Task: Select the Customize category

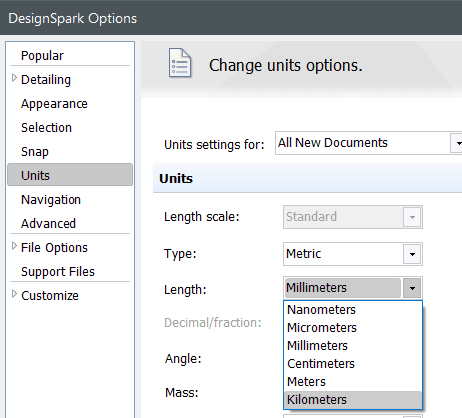Action: click(50, 296)
